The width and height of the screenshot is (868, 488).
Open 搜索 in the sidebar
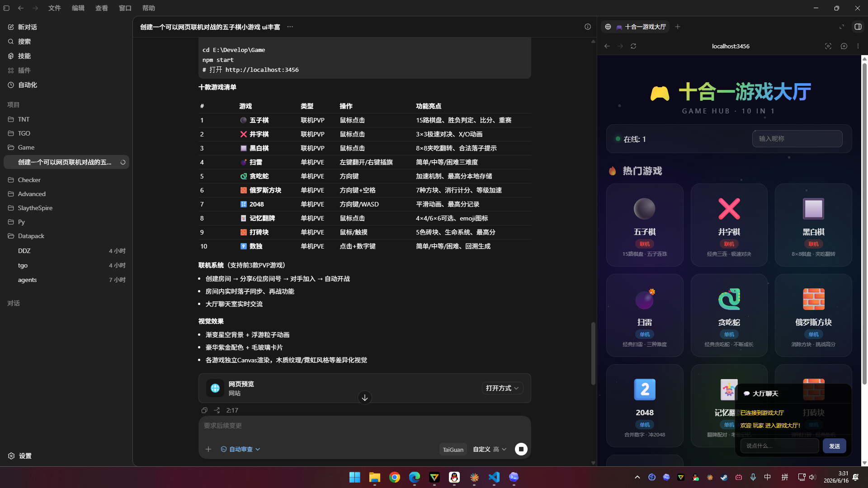point(24,42)
